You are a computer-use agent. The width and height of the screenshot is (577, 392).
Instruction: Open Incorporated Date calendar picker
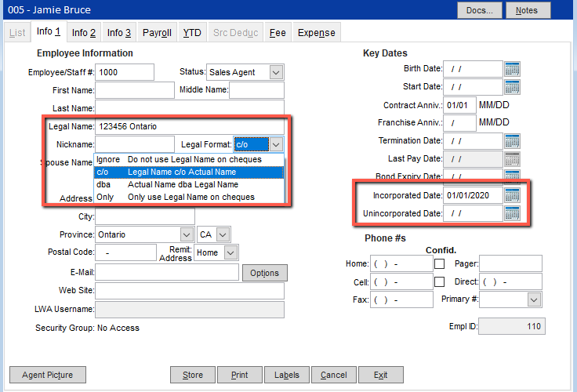pyautogui.click(x=512, y=195)
